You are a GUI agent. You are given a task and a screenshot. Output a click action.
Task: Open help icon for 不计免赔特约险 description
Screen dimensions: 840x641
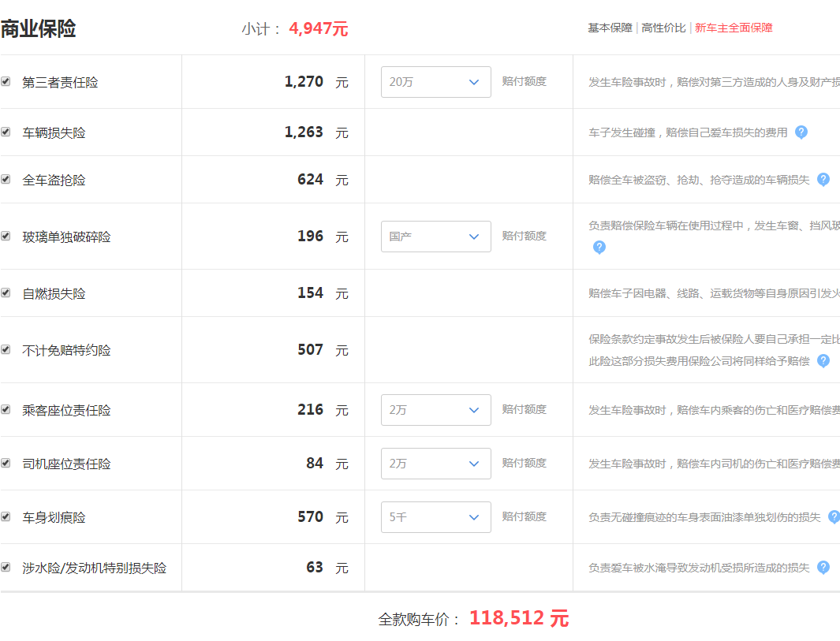pyautogui.click(x=823, y=360)
